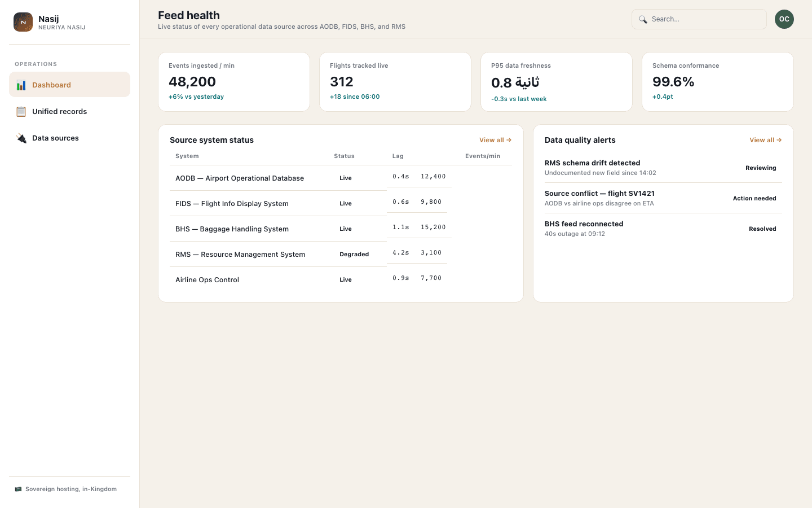The width and height of the screenshot is (812, 508).
Task: Open the OC user avatar
Action: (x=784, y=19)
